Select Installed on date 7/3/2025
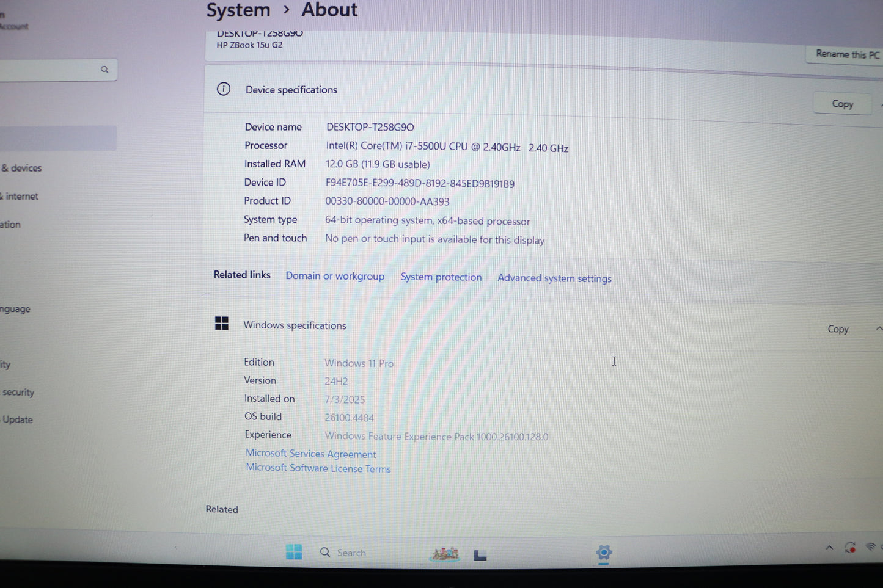Image resolution: width=883 pixels, height=588 pixels. coord(345,400)
